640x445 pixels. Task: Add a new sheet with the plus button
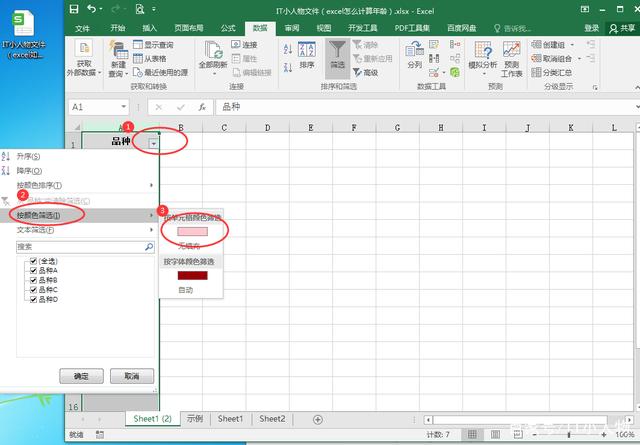318,419
